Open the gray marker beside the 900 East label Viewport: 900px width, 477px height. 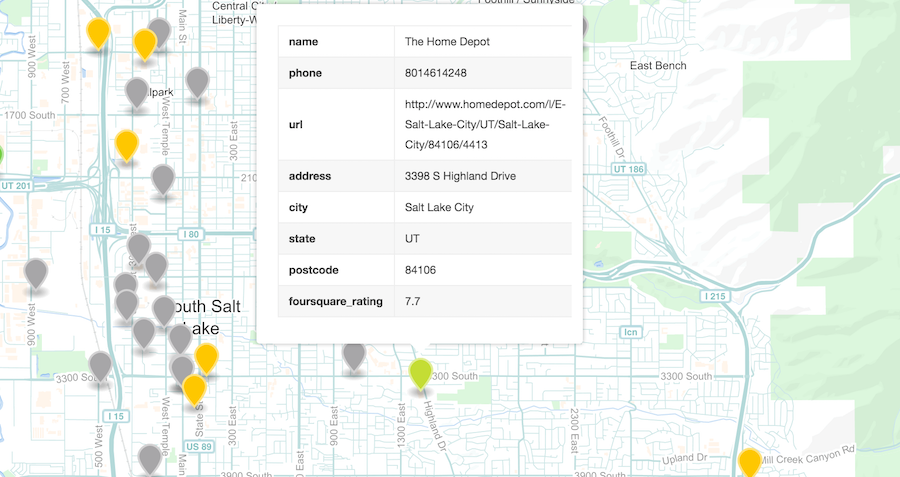354,356
